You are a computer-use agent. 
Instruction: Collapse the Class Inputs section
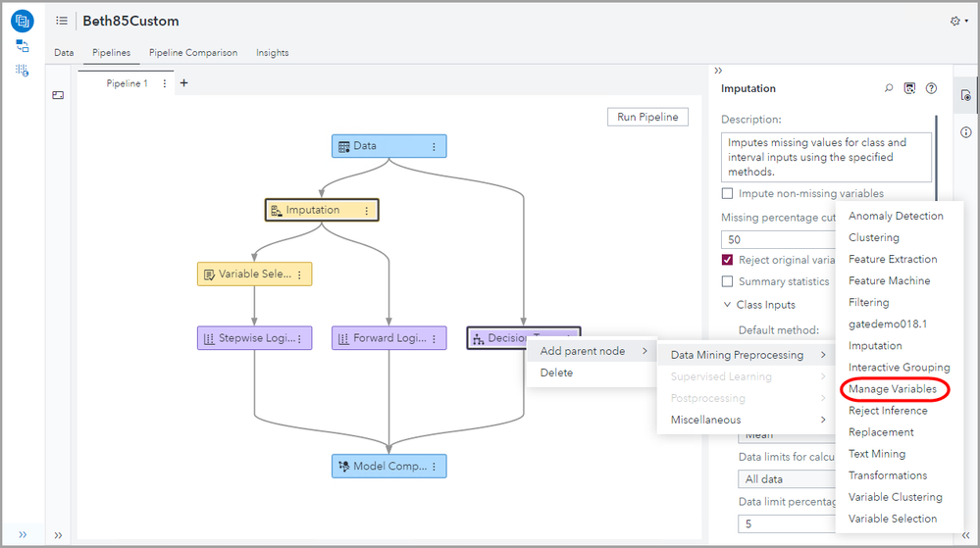(727, 305)
